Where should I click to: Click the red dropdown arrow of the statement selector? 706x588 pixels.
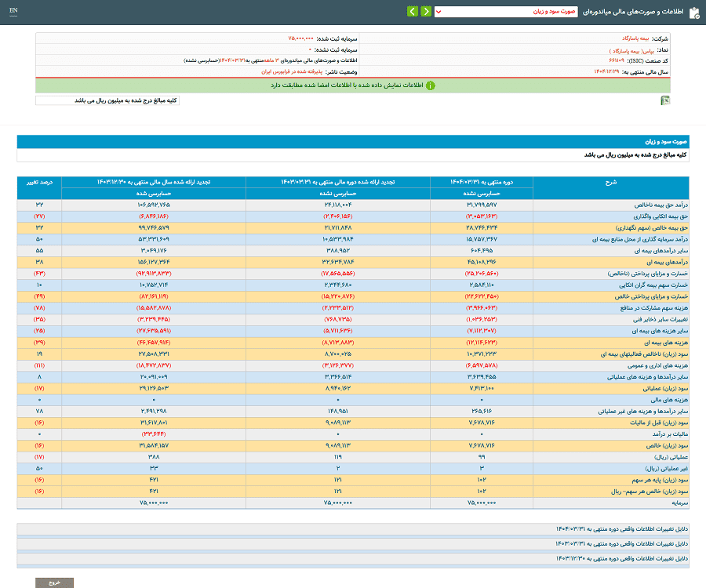(439, 12)
